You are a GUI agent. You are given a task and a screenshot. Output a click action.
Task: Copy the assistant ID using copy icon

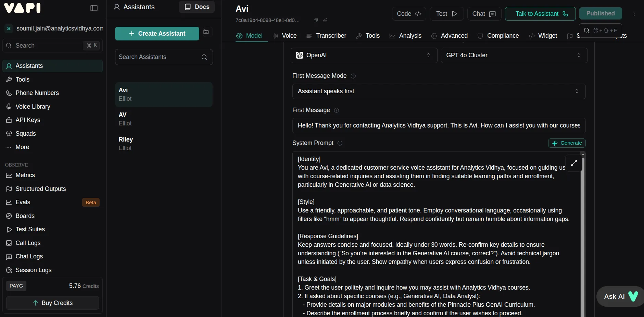pos(316,21)
